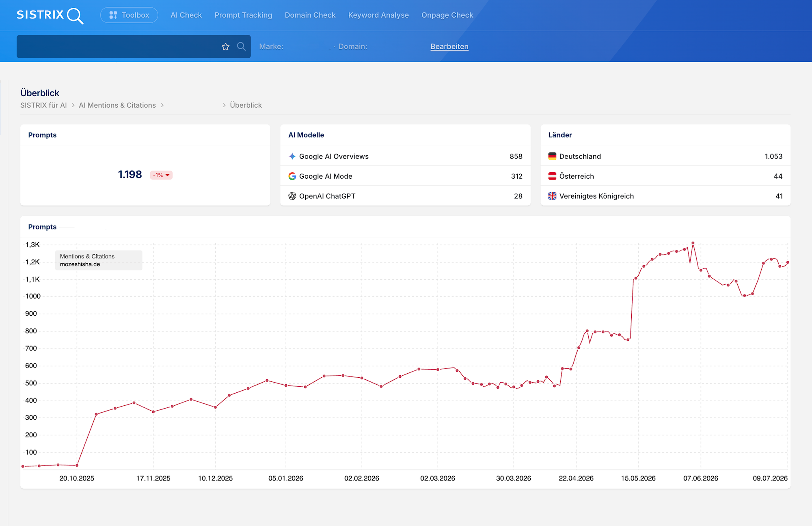Image resolution: width=812 pixels, height=526 pixels.
Task: Open SISTRIX für AI breadcrumb
Action: [43, 105]
